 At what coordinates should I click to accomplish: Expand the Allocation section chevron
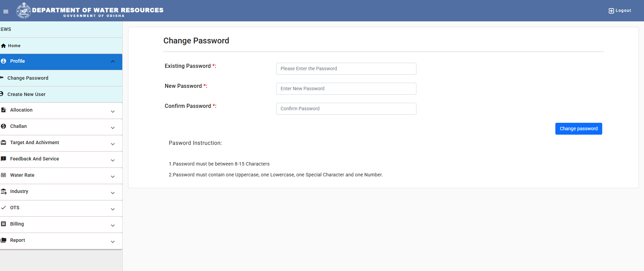[113, 112]
